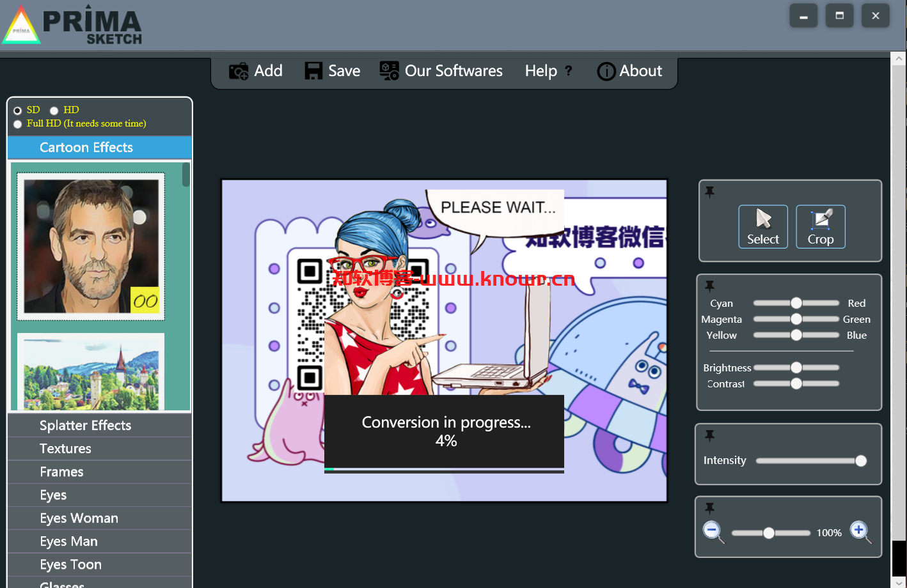
Task: Expand the Eyes Toon section
Action: pyautogui.click(x=100, y=565)
